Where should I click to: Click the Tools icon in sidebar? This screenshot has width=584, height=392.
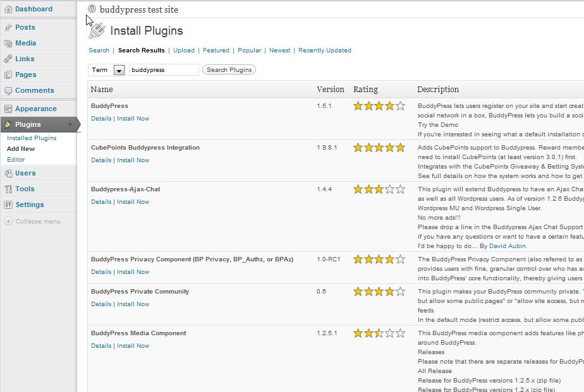[8, 189]
